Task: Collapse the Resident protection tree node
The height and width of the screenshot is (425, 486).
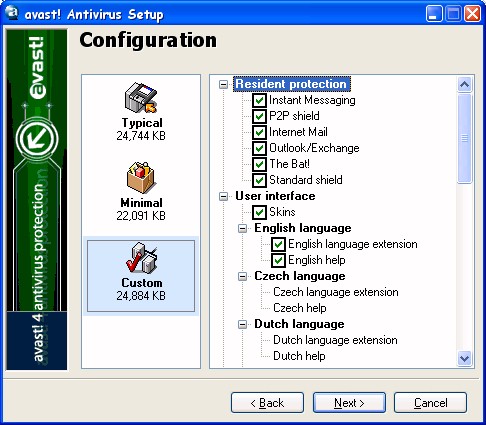Action: 223,84
